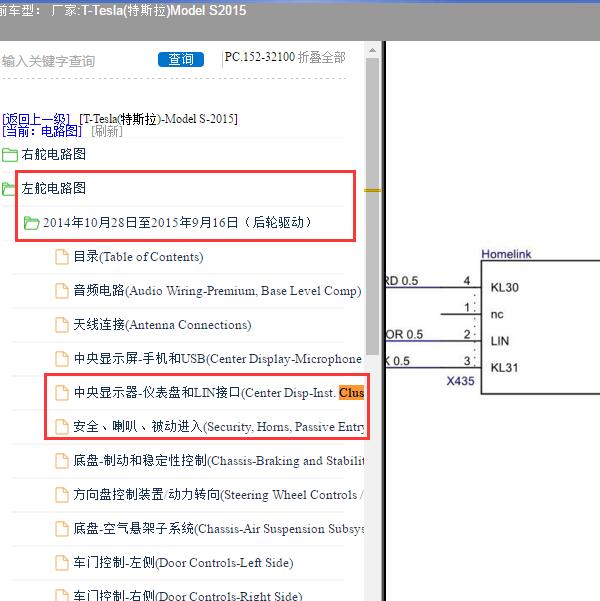Collapse the 2014年10月28日 folder icon

click(31, 223)
